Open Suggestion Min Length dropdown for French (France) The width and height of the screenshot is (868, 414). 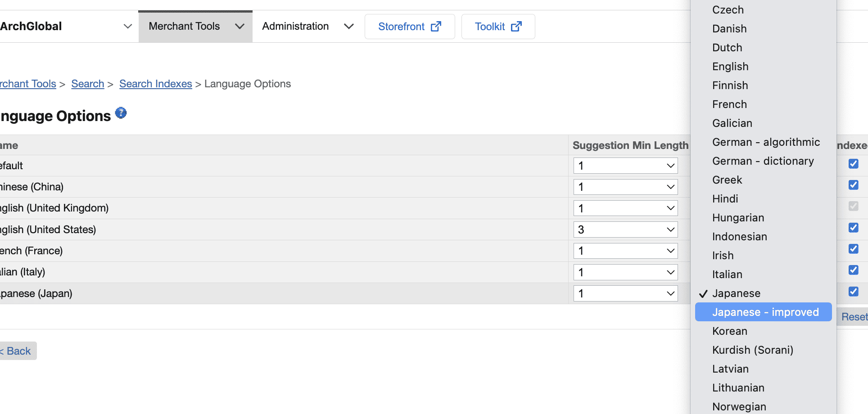625,251
